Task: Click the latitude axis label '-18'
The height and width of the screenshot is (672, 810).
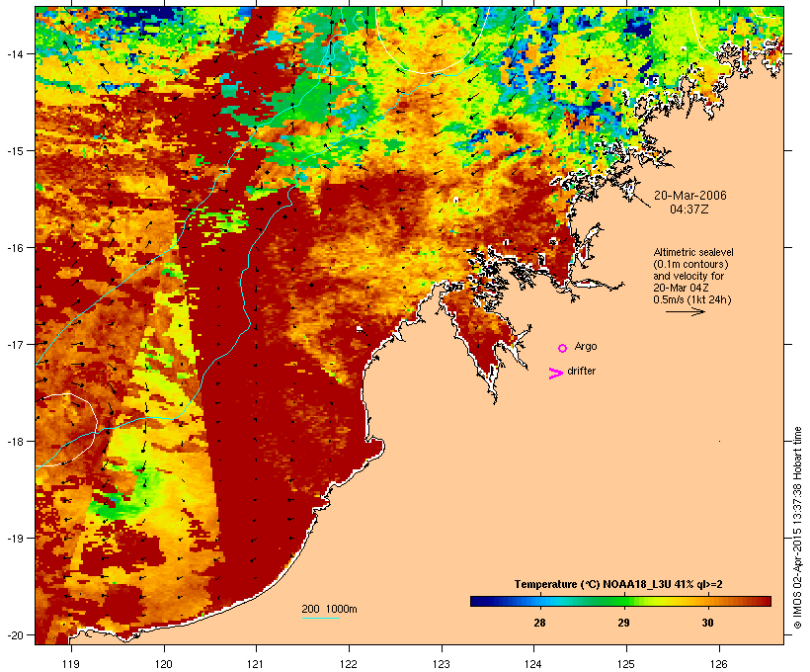Action: click(15, 441)
